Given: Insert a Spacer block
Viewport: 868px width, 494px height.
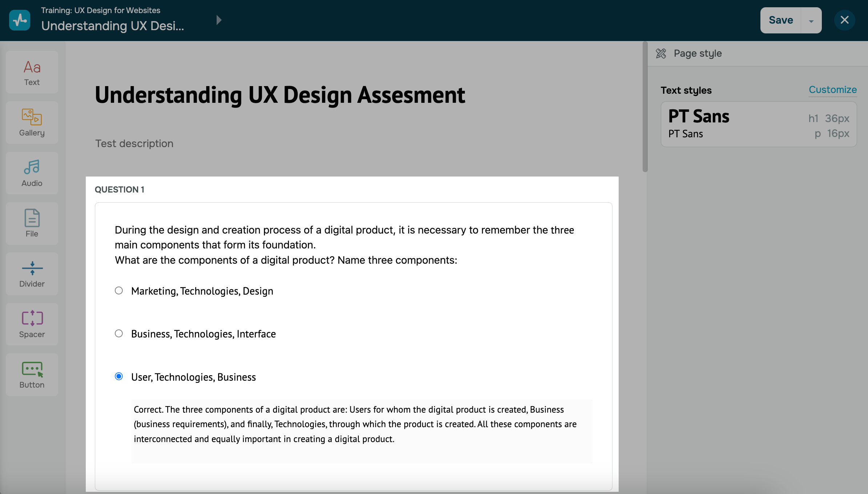Looking at the screenshot, I should coord(32,324).
